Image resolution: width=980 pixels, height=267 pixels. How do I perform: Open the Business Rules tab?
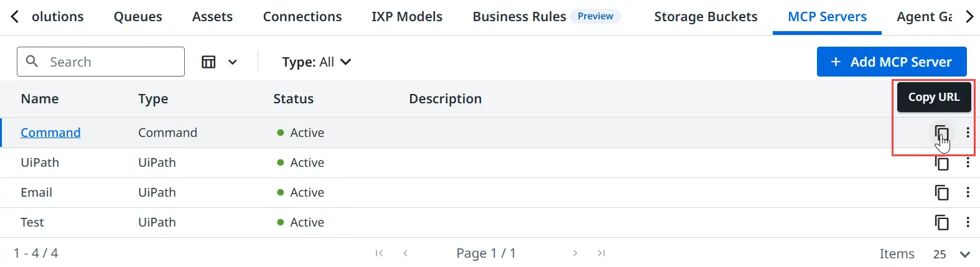tap(519, 17)
